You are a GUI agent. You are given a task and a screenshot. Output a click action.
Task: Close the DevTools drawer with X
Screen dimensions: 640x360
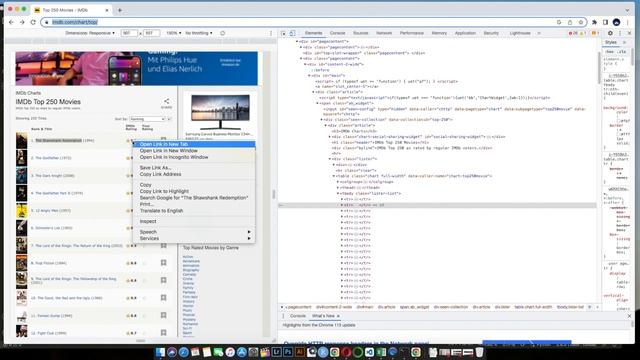pos(629,316)
